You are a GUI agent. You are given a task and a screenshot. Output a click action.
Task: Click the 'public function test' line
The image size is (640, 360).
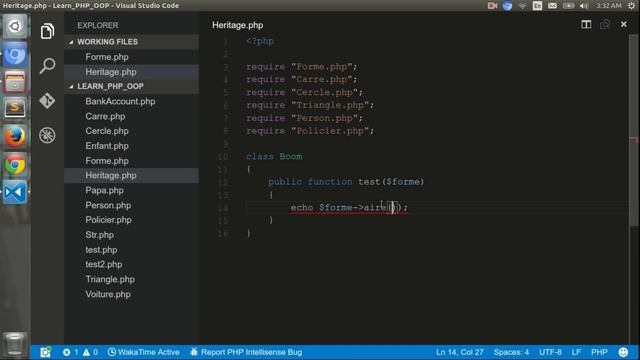click(x=346, y=182)
